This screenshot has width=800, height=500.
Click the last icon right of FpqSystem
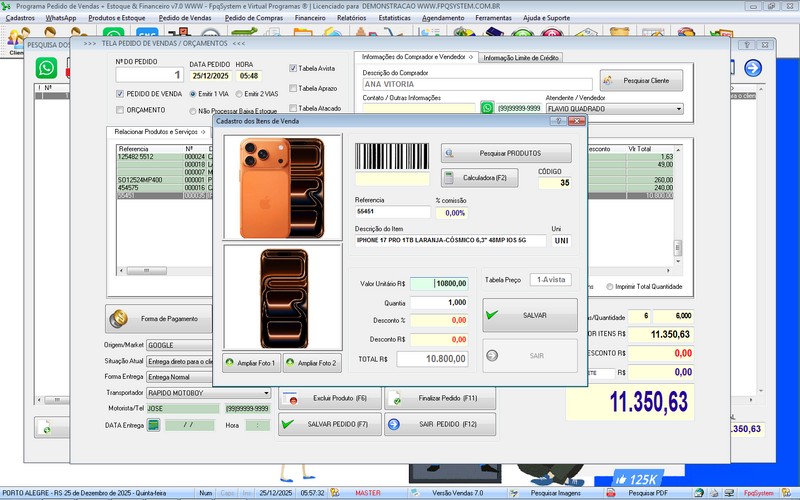click(787, 493)
